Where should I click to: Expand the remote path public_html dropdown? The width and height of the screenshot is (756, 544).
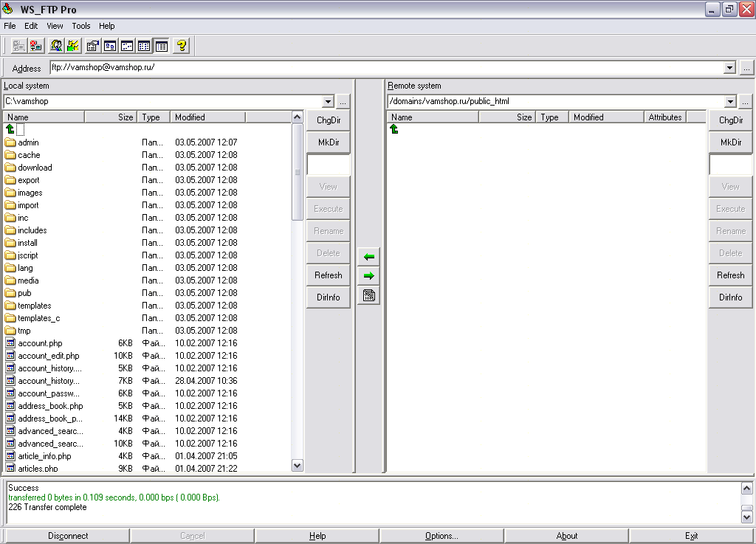730,102
